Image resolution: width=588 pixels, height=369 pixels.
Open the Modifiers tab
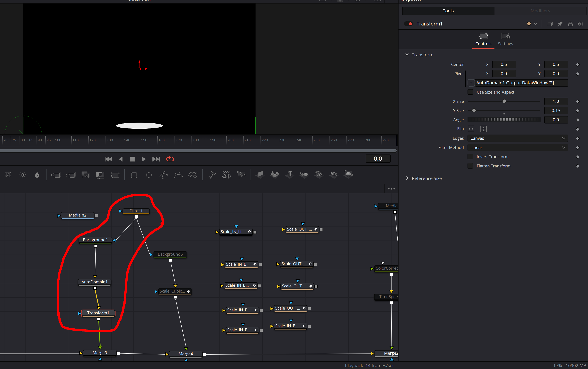click(540, 11)
